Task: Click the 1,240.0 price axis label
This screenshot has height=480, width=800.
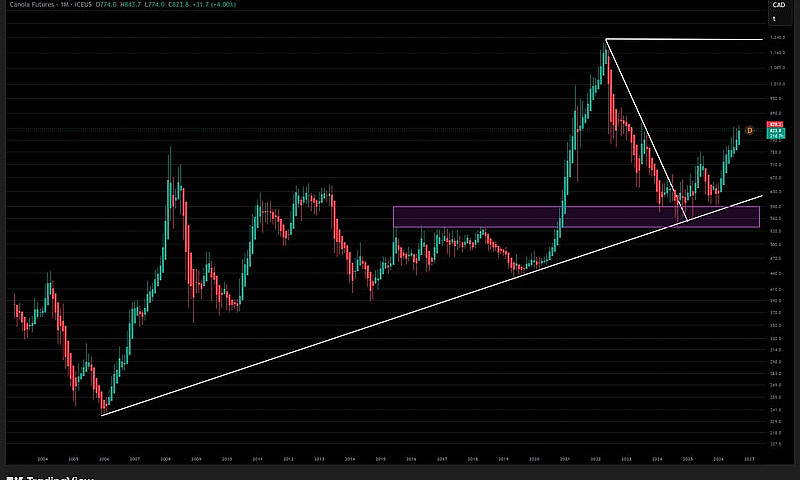Action: click(778, 38)
